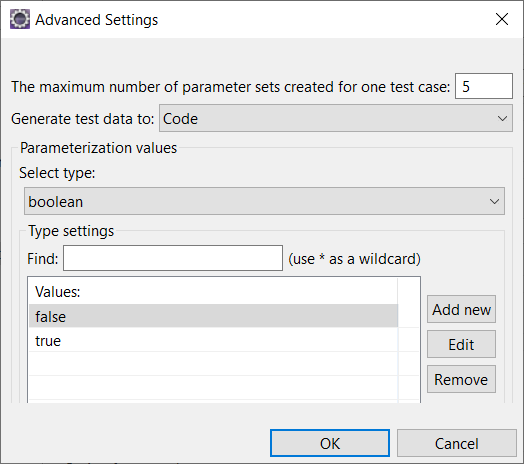Open the Generate test data to combo box
This screenshot has height=464, width=524.
(336, 118)
